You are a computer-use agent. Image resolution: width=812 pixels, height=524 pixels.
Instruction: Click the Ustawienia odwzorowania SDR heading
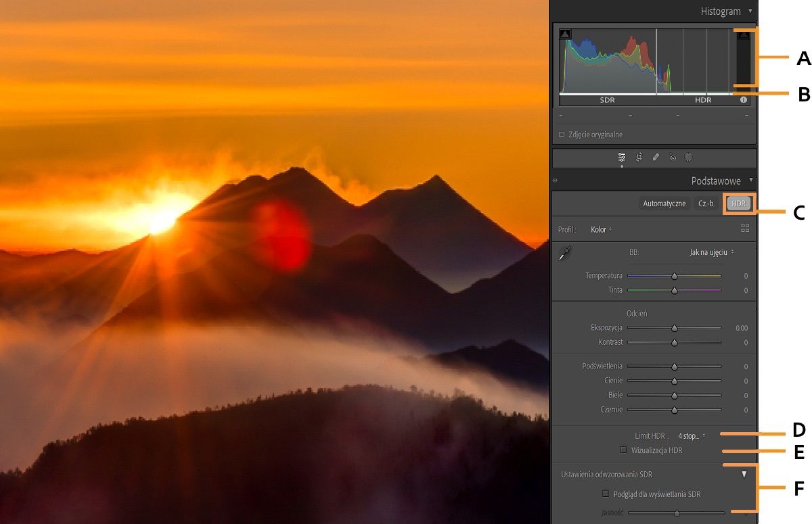(x=606, y=475)
